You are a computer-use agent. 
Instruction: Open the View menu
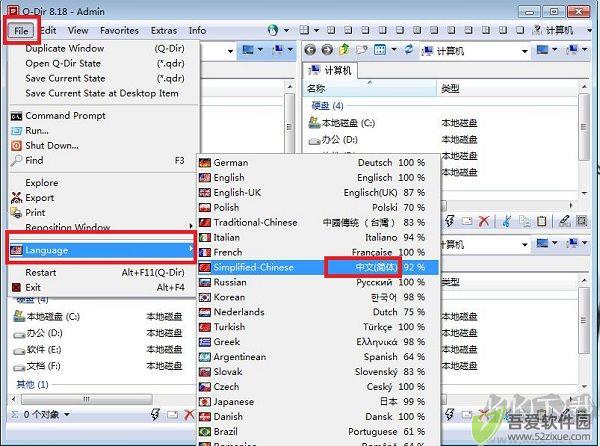pos(78,31)
